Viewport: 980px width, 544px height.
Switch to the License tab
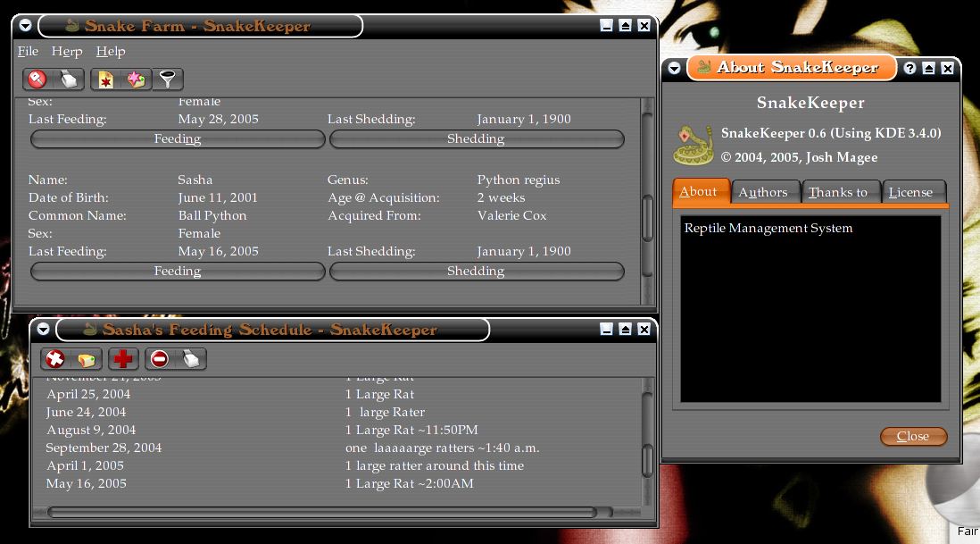(x=912, y=192)
